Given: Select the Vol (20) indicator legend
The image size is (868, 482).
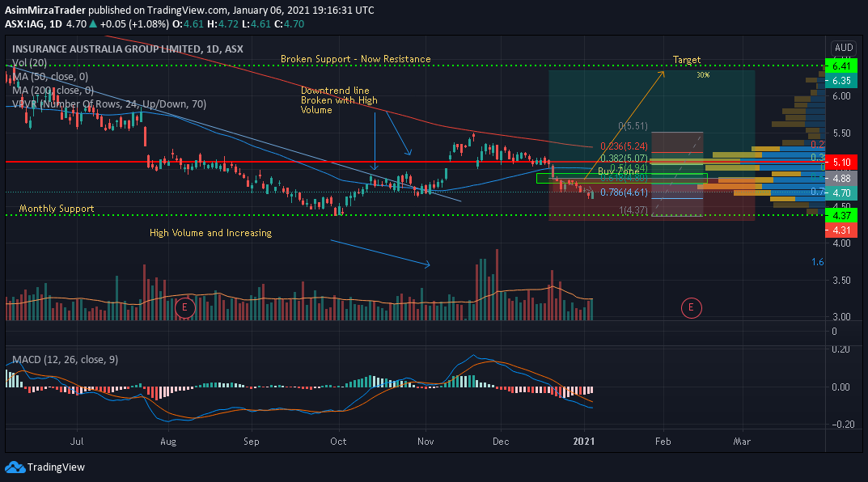Looking at the screenshot, I should [x=29, y=62].
